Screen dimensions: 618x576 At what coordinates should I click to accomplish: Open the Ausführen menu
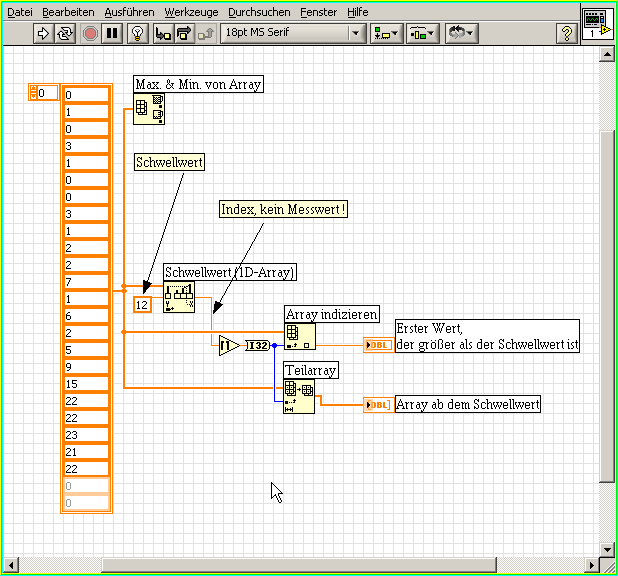(129, 12)
